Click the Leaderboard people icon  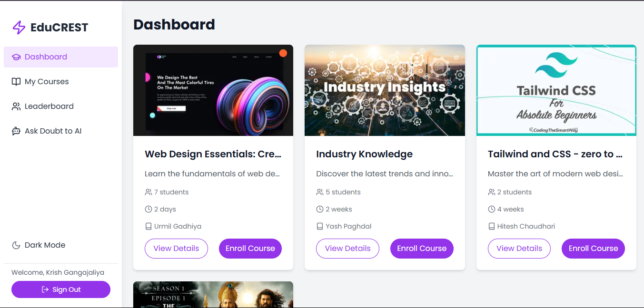coord(16,106)
